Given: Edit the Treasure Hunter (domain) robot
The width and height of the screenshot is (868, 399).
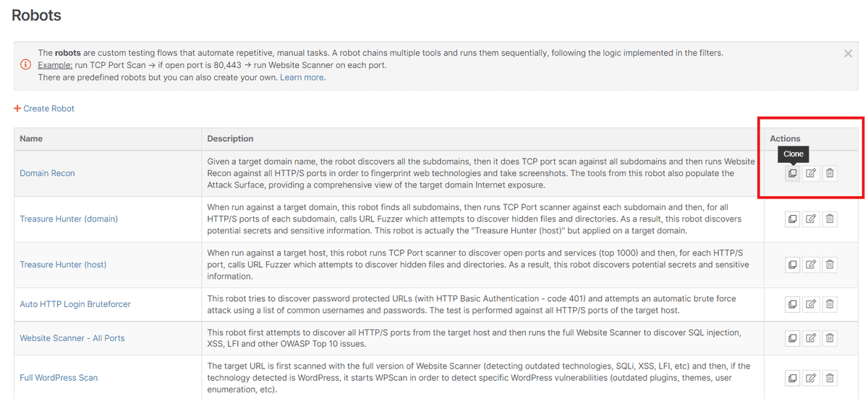Looking at the screenshot, I should (811, 219).
